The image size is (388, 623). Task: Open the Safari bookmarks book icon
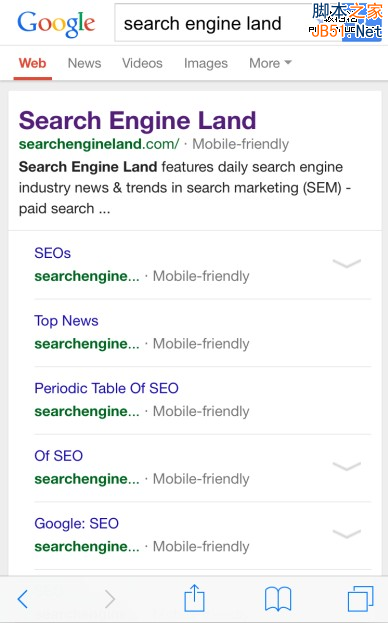[278, 599]
